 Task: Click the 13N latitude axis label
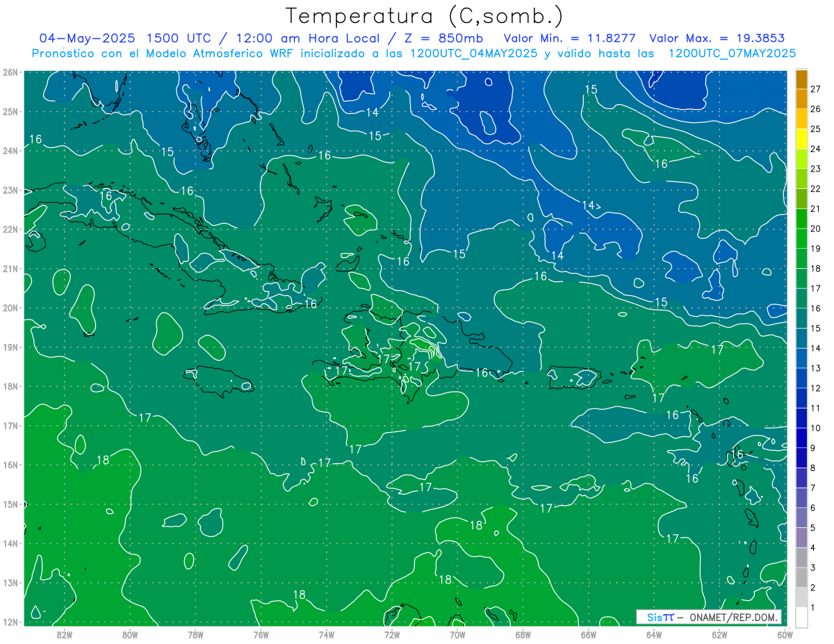(x=10, y=583)
